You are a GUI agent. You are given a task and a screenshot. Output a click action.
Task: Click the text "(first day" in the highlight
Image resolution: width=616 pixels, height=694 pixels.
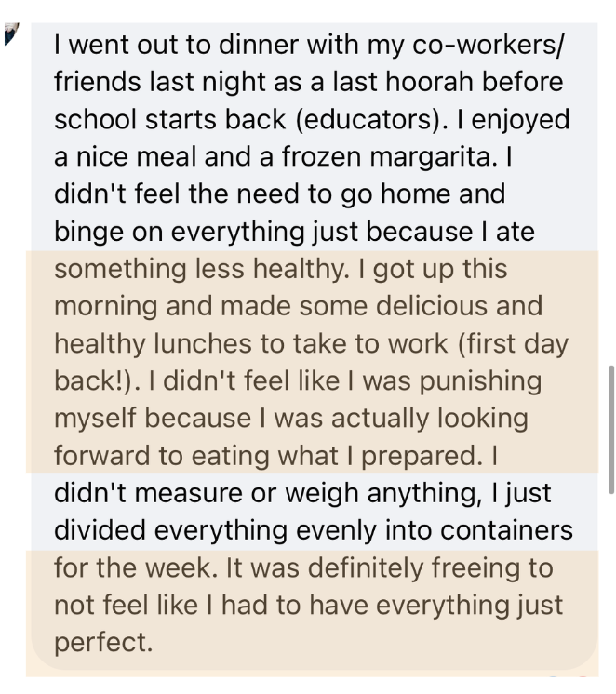click(512, 344)
